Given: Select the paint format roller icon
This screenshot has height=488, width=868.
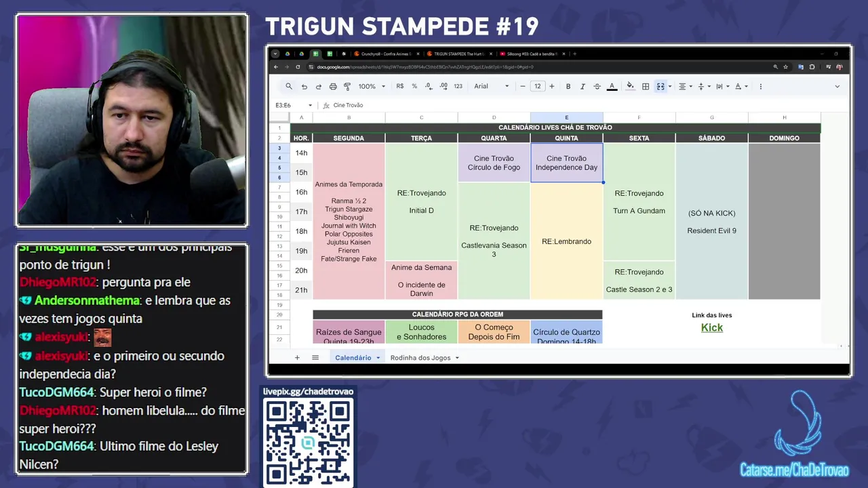Looking at the screenshot, I should 347,87.
